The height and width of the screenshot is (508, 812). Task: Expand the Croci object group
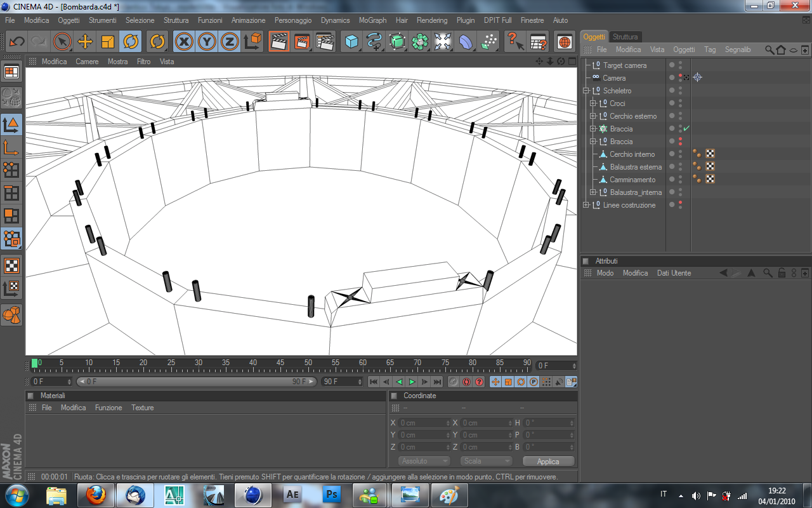point(593,104)
